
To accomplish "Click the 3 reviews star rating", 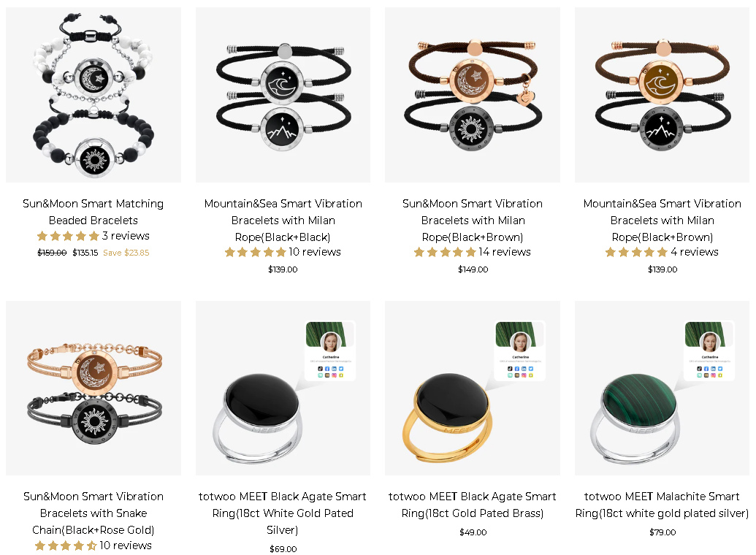I will coord(68,237).
